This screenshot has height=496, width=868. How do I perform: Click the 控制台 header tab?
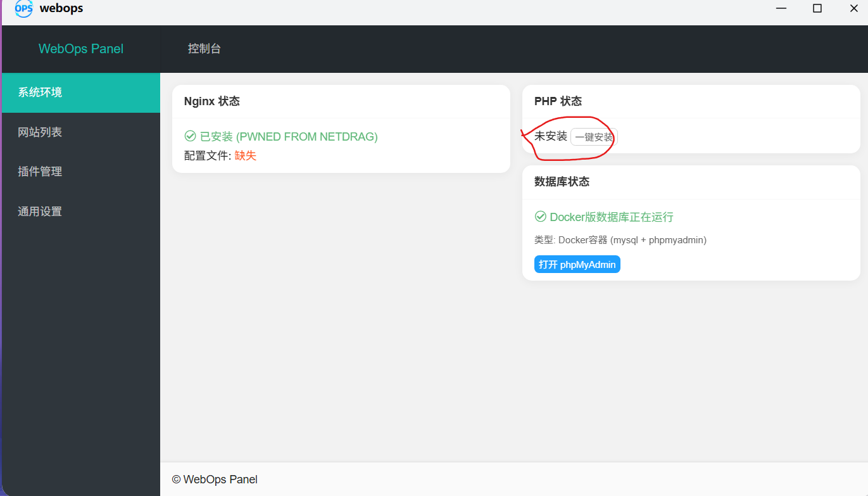(204, 49)
